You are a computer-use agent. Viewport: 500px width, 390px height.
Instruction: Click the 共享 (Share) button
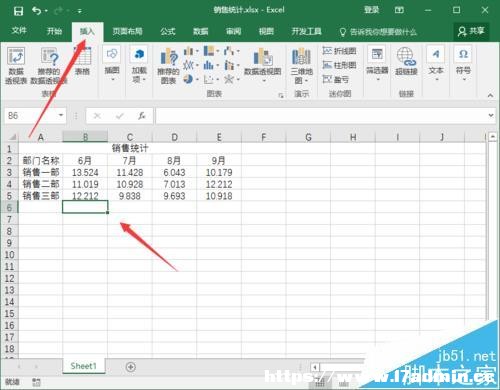[471, 31]
